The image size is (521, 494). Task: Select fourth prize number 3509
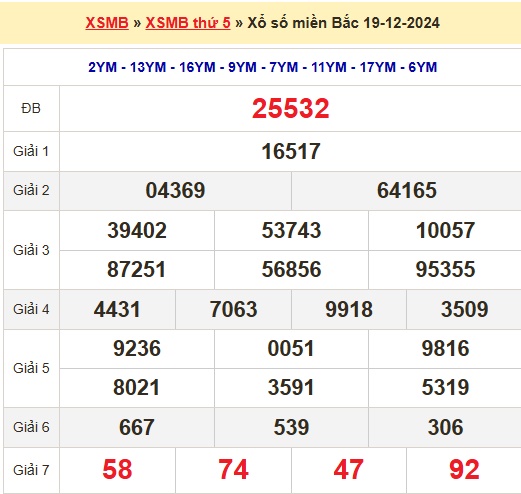465,309
